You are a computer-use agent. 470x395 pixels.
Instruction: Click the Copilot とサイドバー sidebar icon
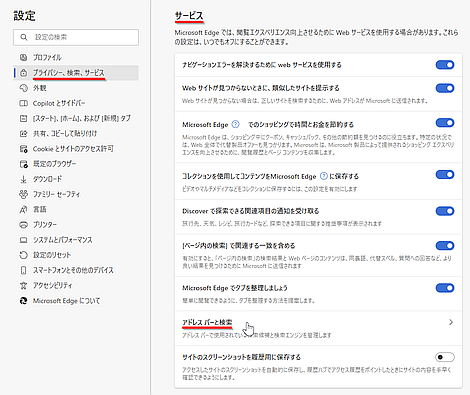tap(23, 103)
